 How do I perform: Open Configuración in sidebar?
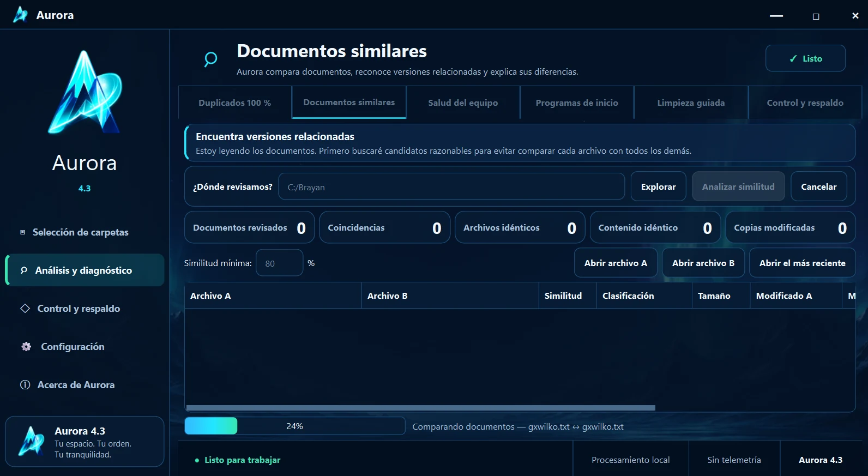(x=85, y=346)
